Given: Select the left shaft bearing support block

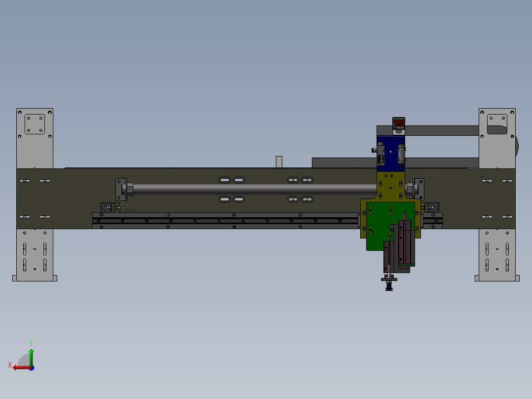Looking at the screenshot, I should click(121, 190).
